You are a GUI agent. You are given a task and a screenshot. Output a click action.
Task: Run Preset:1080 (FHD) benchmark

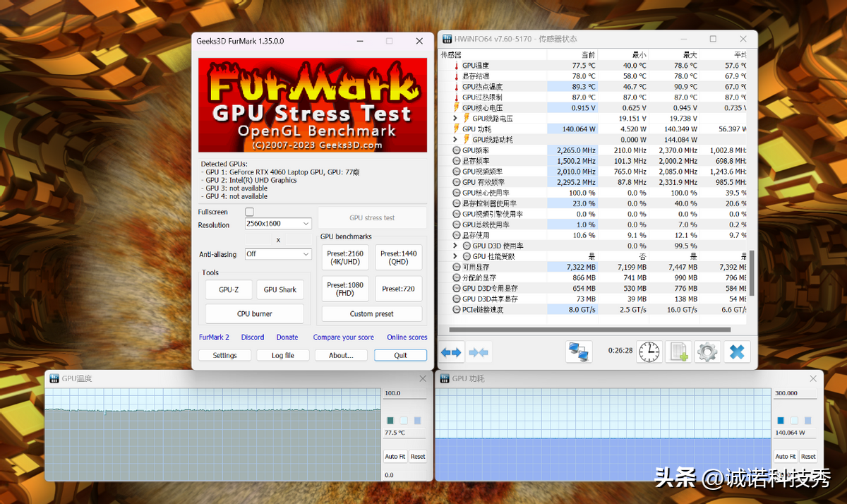(345, 289)
